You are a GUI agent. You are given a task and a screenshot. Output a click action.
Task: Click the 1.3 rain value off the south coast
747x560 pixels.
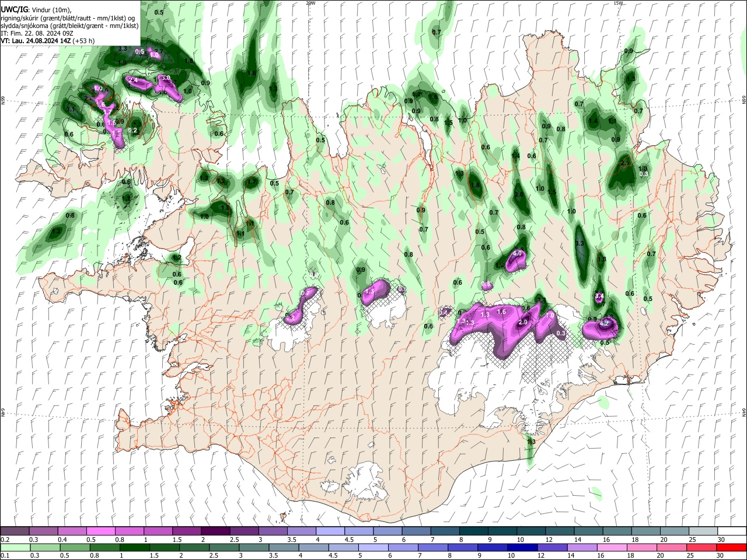pyautogui.click(x=531, y=442)
